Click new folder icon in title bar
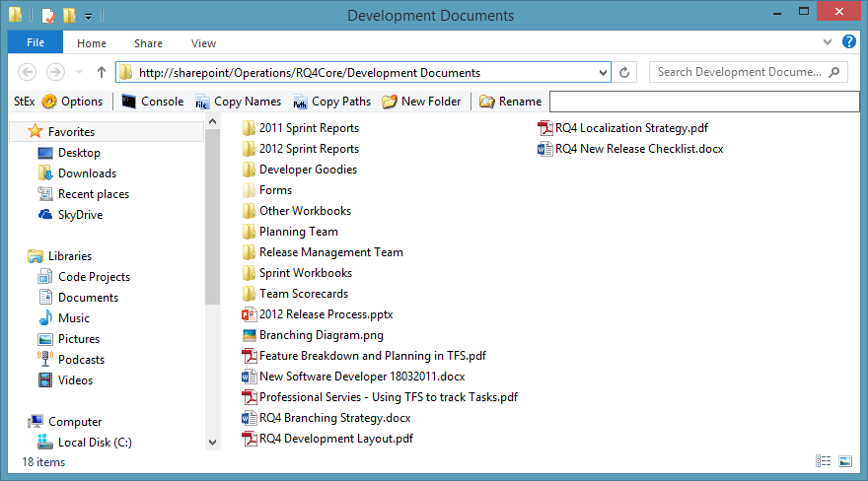This screenshot has height=481, width=868. coord(69,15)
